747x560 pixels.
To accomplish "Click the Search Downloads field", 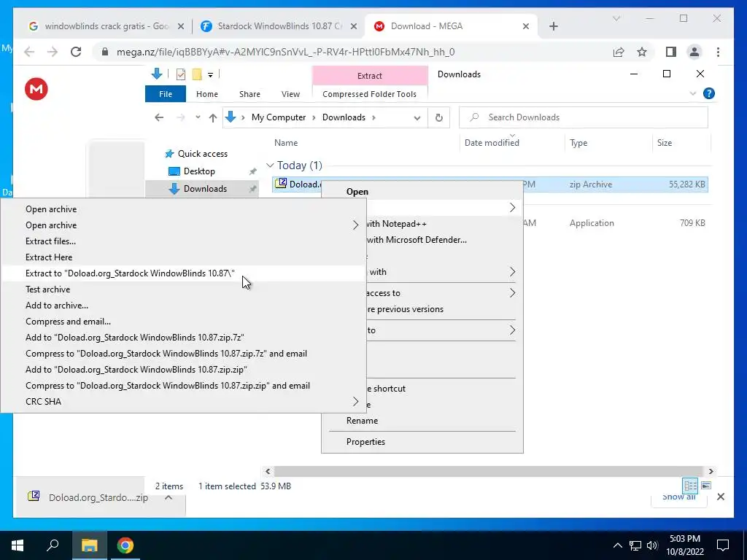I will [583, 117].
